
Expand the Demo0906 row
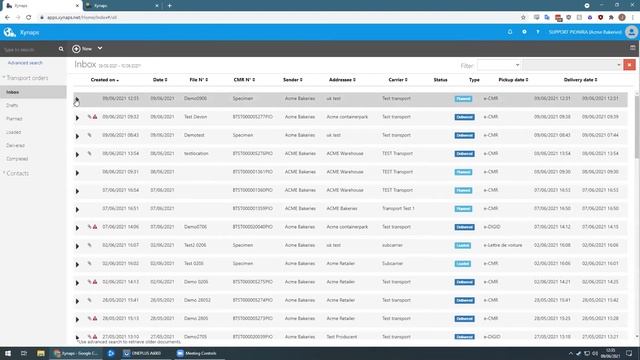coord(77,99)
